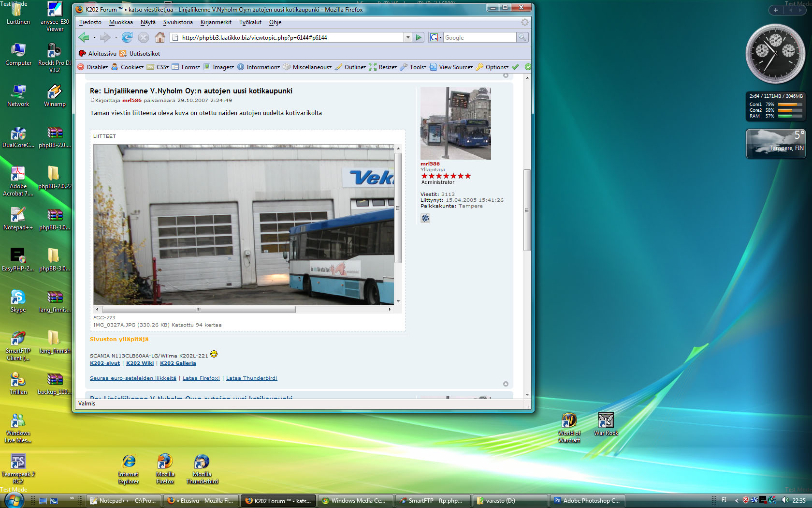Open Images dropdown menu
Viewport: 812px width, 508px height.
tap(219, 67)
